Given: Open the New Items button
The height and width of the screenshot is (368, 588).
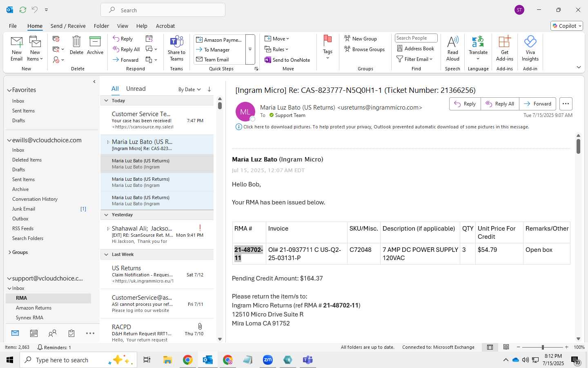Looking at the screenshot, I should point(35,49).
